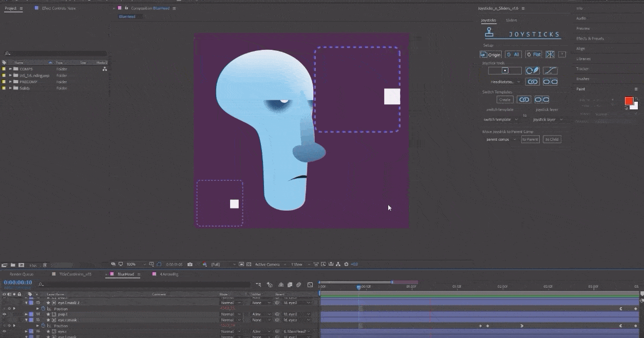
Task: Open the Active Camera view dropdown
Action: (267, 264)
